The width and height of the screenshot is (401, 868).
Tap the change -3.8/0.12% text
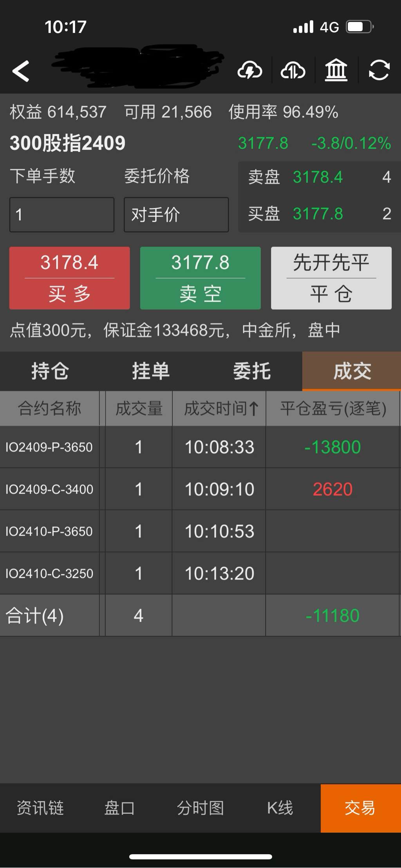click(351, 143)
